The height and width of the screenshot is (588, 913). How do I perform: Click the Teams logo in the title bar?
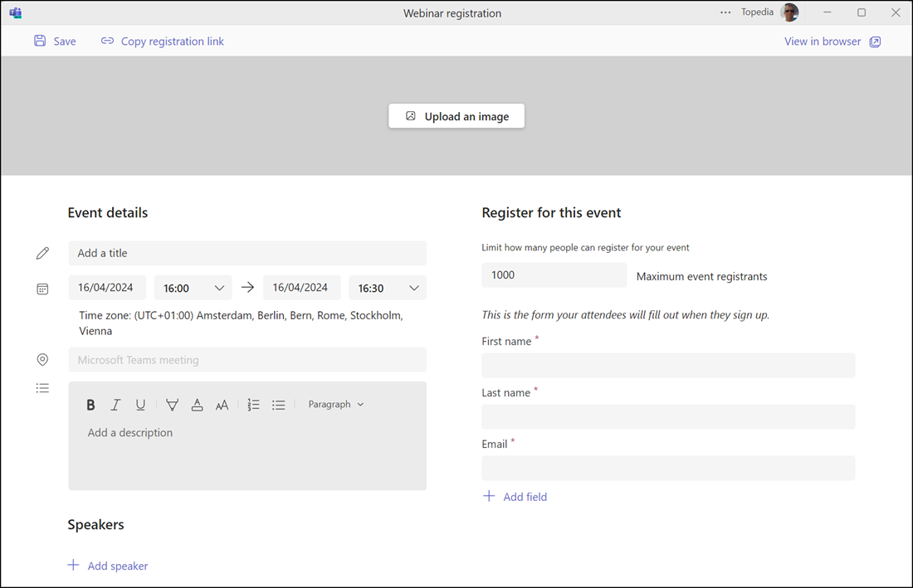click(x=15, y=12)
